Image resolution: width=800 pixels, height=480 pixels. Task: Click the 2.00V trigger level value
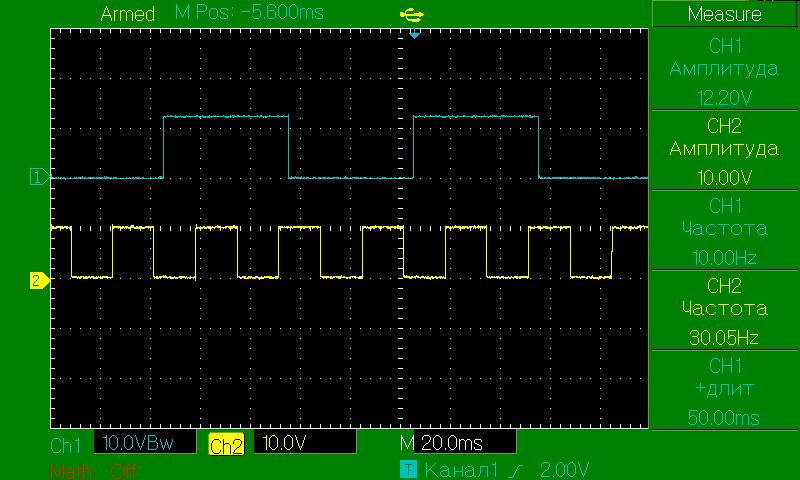(x=564, y=469)
